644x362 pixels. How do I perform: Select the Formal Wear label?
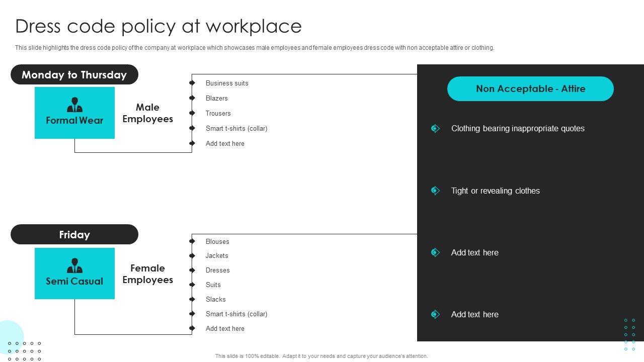(x=74, y=121)
